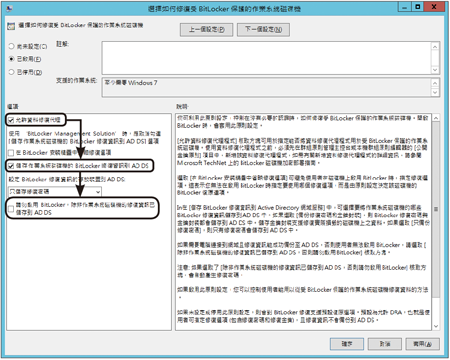Click inside the 註解 comment text box
Image resolution: width=450 pixels, height=360 pixels.
pyautogui.click(x=266, y=58)
